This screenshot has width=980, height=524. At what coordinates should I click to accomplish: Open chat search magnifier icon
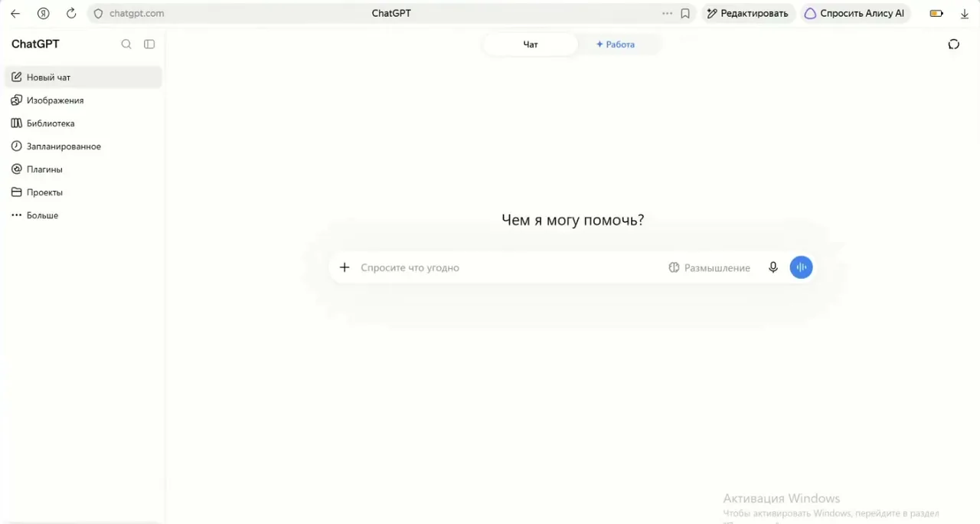[x=126, y=44]
